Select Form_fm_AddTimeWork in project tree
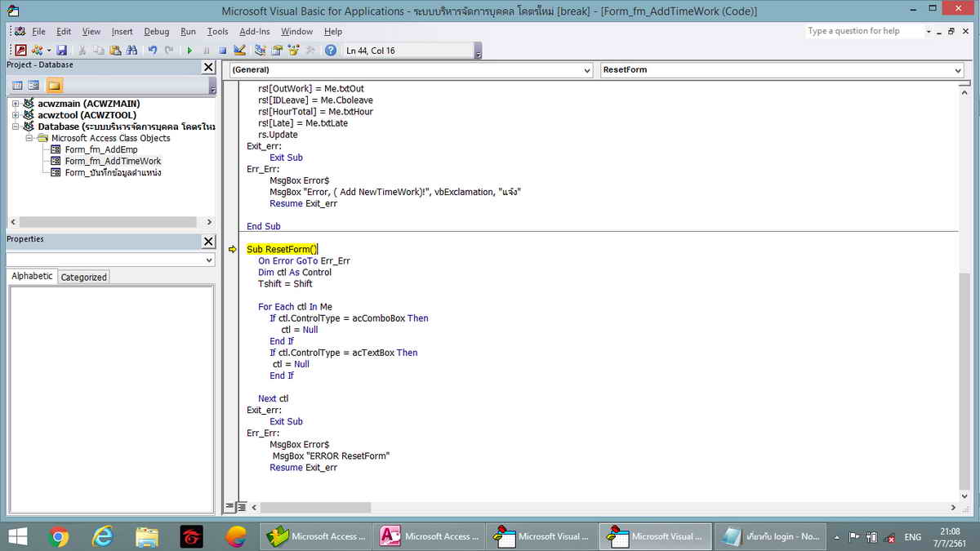Image resolution: width=980 pixels, height=551 pixels. pyautogui.click(x=113, y=161)
